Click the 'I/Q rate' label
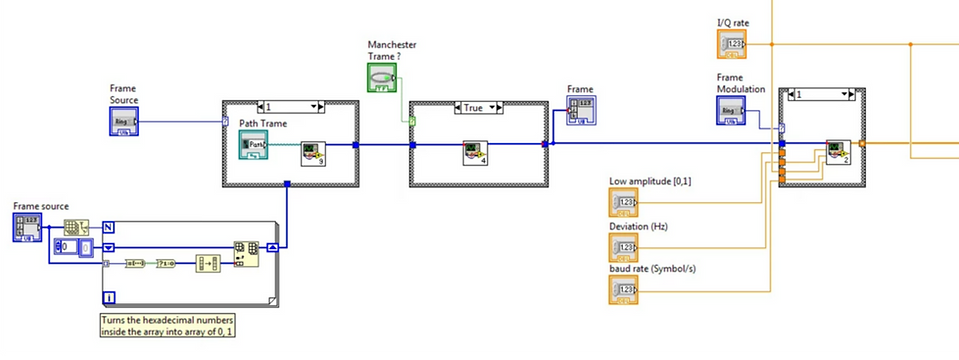The height and width of the screenshot is (360, 959). click(733, 23)
